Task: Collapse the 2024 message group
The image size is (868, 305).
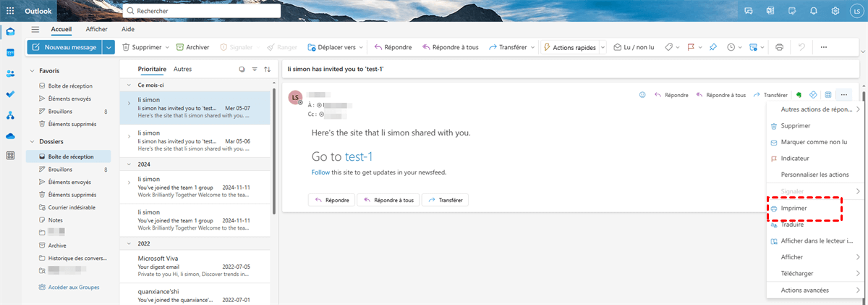Action: point(129,164)
